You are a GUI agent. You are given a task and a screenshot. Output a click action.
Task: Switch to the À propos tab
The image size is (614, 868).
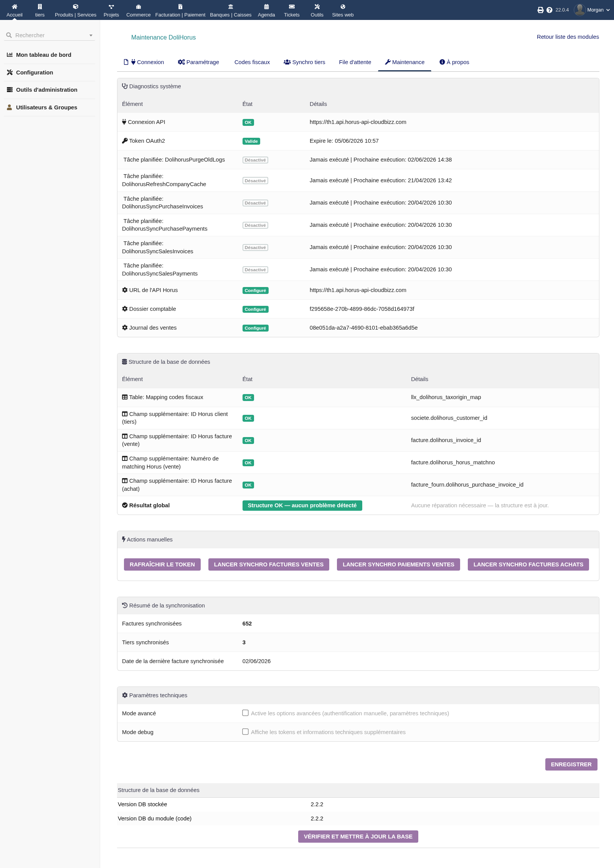pyautogui.click(x=454, y=62)
